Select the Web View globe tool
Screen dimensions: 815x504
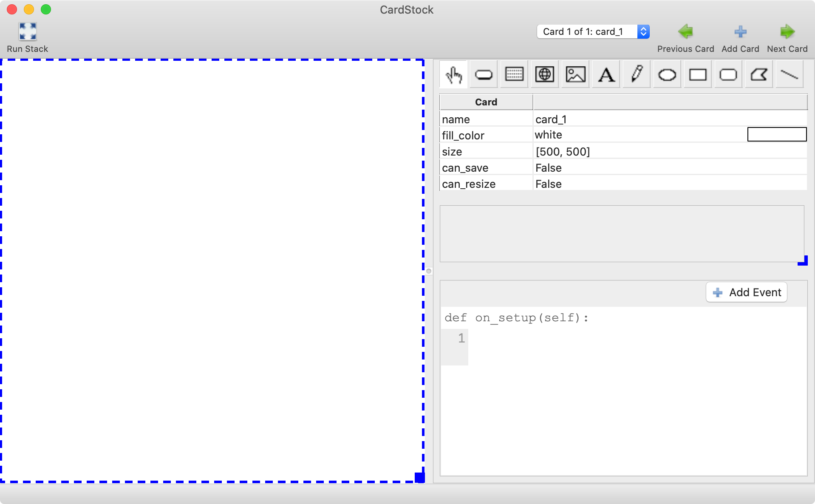point(545,75)
